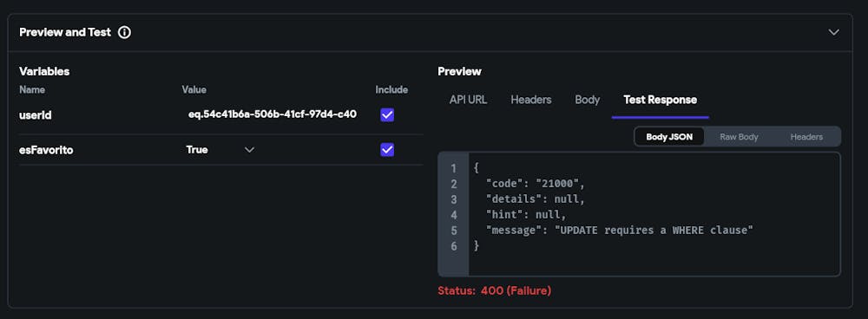Click the info icon beside Preview and Test
This screenshot has width=868, height=319.
tap(124, 33)
